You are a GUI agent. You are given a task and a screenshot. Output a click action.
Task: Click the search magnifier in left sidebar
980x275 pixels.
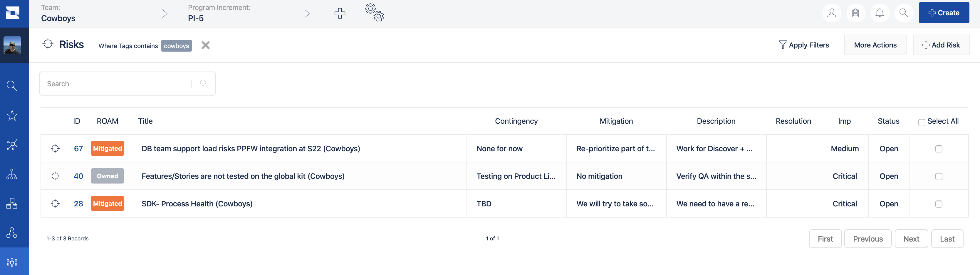pyautogui.click(x=12, y=86)
